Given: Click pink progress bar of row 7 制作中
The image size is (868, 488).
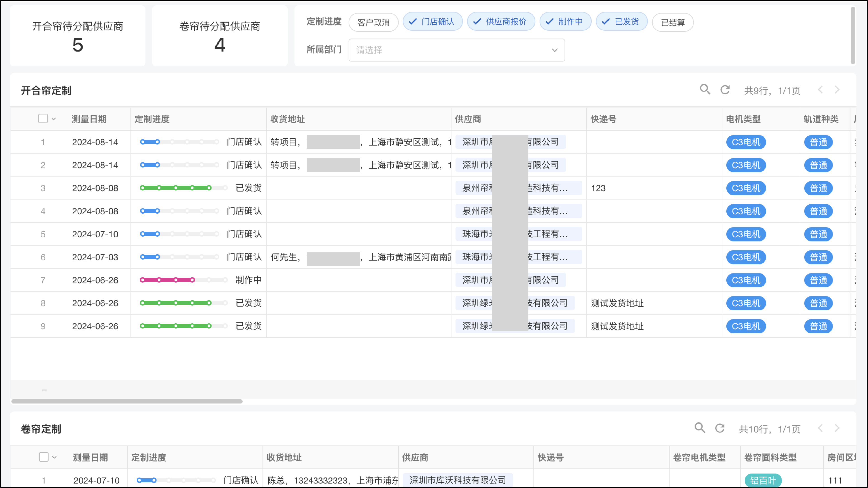Looking at the screenshot, I should [x=184, y=280].
